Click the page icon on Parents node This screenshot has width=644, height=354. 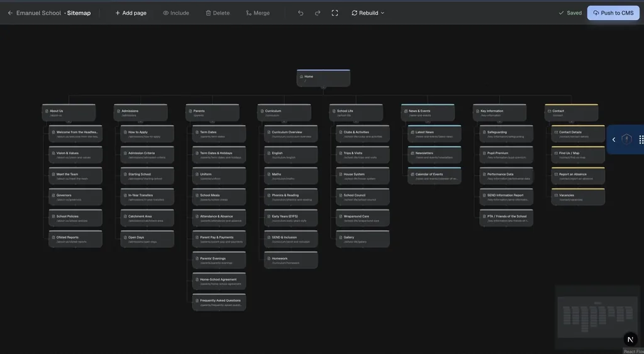(x=190, y=111)
